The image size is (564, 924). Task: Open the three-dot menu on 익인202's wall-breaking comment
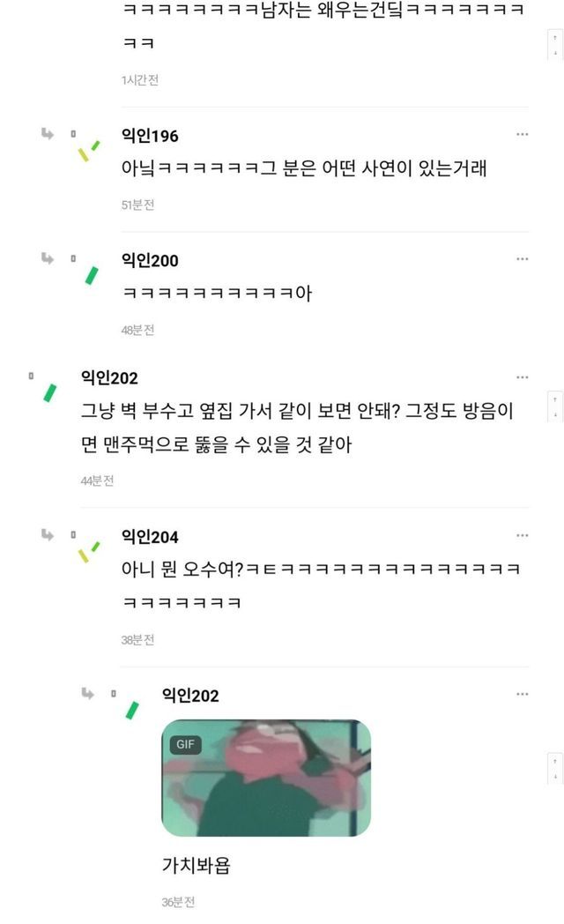[x=523, y=377]
